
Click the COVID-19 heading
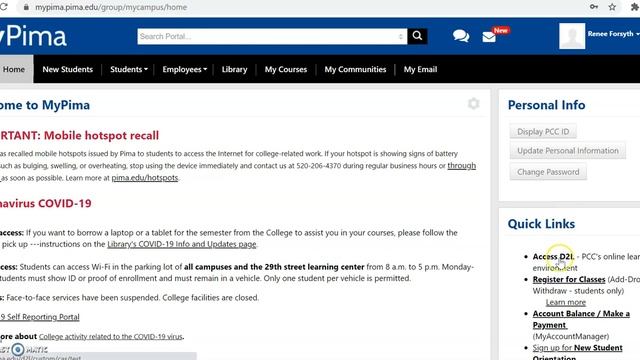[46, 203]
